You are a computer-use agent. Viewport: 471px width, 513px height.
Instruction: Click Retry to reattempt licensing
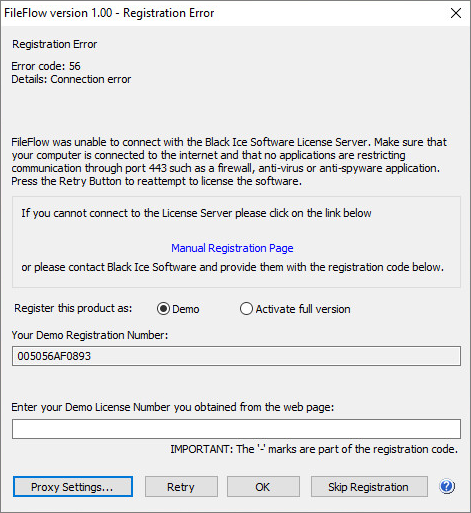click(181, 487)
